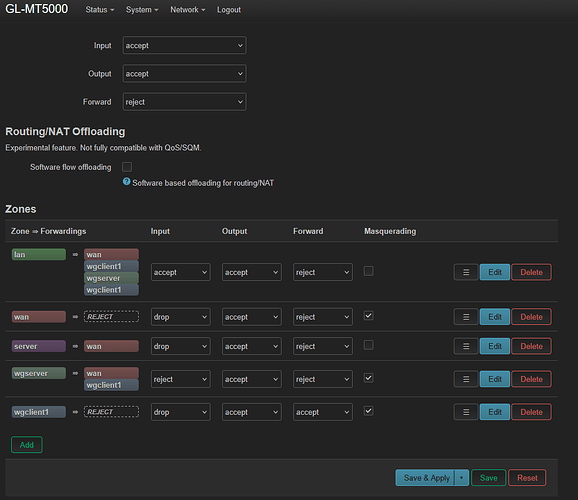Delete the wgclient1 zone
This screenshot has height=500, width=578.
531,412
